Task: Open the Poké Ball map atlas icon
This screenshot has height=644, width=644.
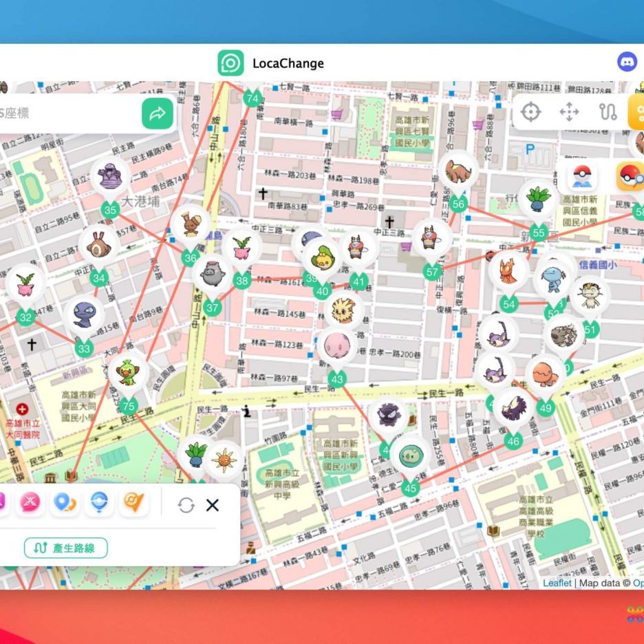Action: [583, 177]
